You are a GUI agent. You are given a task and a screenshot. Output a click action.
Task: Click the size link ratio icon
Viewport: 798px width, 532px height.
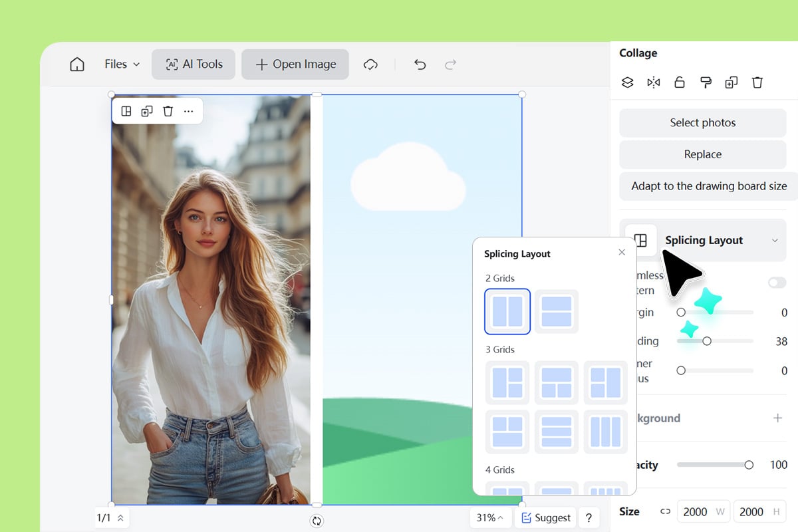665,511
